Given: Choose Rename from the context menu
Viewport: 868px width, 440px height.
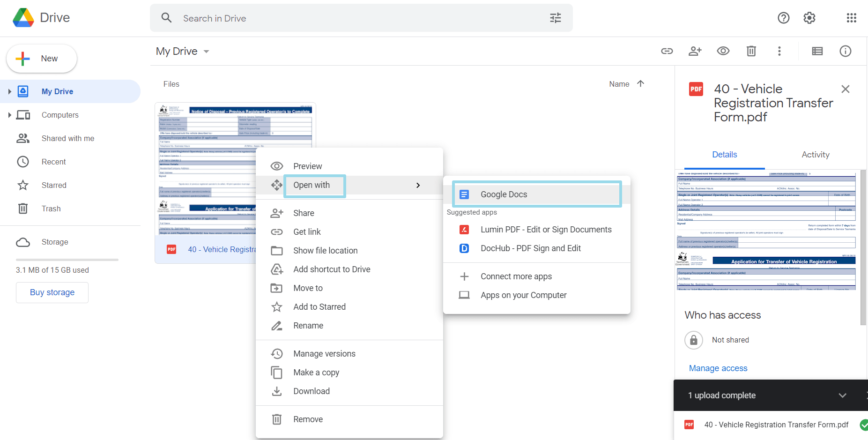Looking at the screenshot, I should [x=349, y=326].
